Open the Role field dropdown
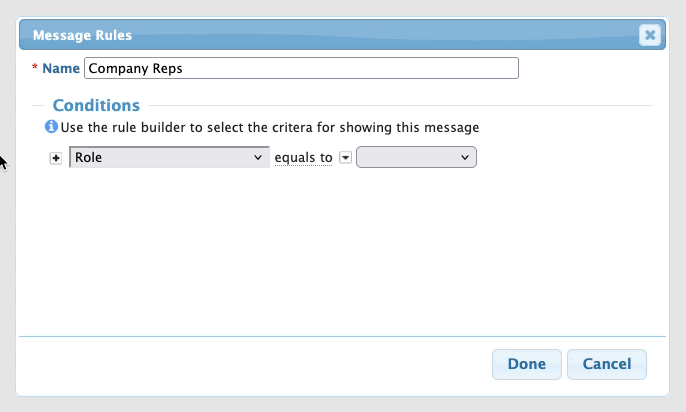Viewport: 686px width, 412px height. pos(169,157)
